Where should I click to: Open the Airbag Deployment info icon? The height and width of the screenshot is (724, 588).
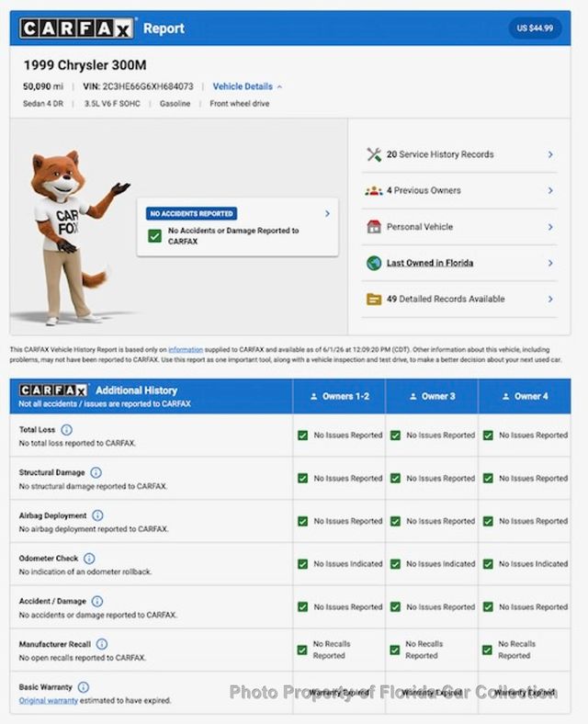97,515
